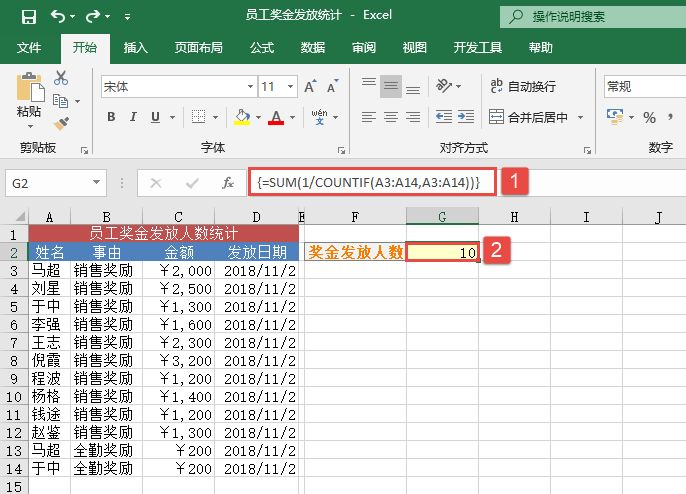Toggle Bold formatting
The width and height of the screenshot is (686, 494).
pyautogui.click(x=111, y=117)
